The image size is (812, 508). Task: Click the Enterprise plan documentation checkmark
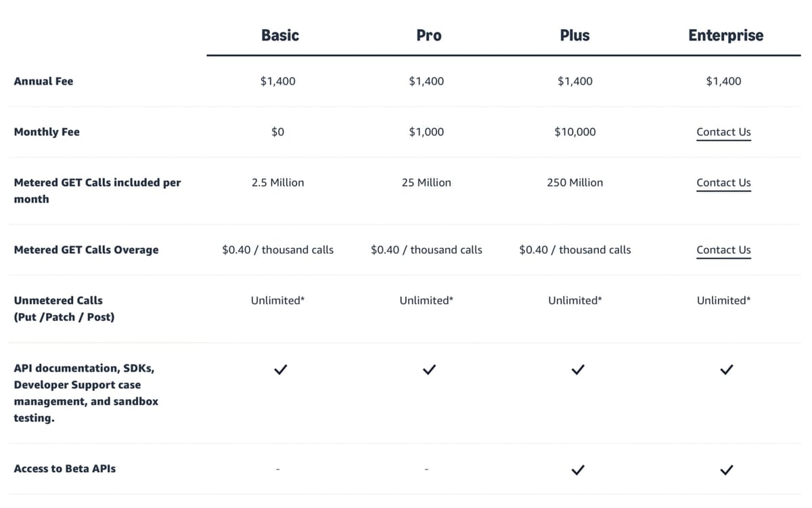pos(726,370)
